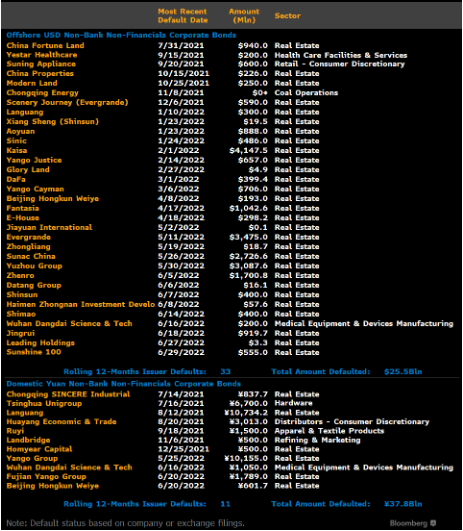The height and width of the screenshot is (531, 463).
Task: Select the Yango Cayman issuer name
Action: point(35,189)
